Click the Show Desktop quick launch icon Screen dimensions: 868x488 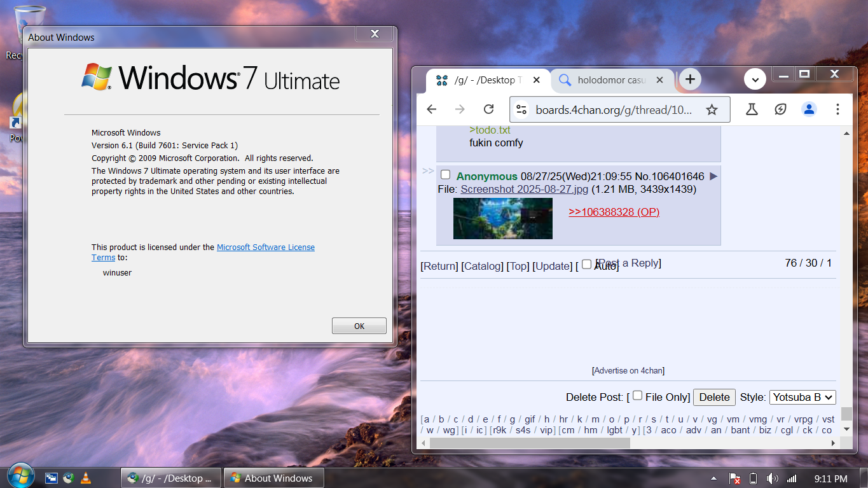click(x=51, y=478)
